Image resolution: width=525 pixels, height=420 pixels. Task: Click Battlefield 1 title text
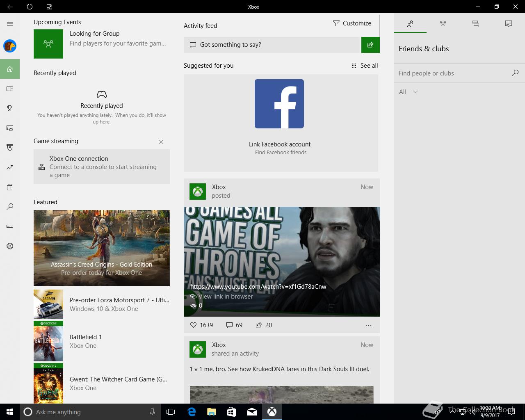(86, 337)
